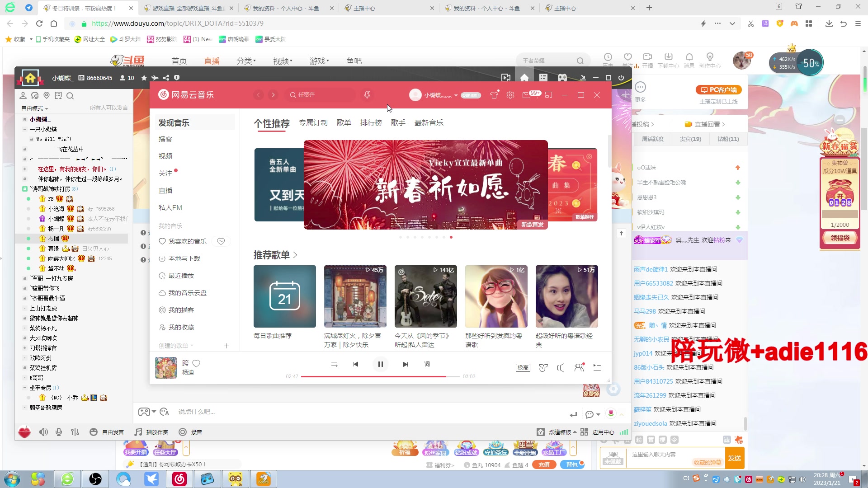Mute the YY speaker output
This screenshot has height=488, width=868.
(43, 432)
